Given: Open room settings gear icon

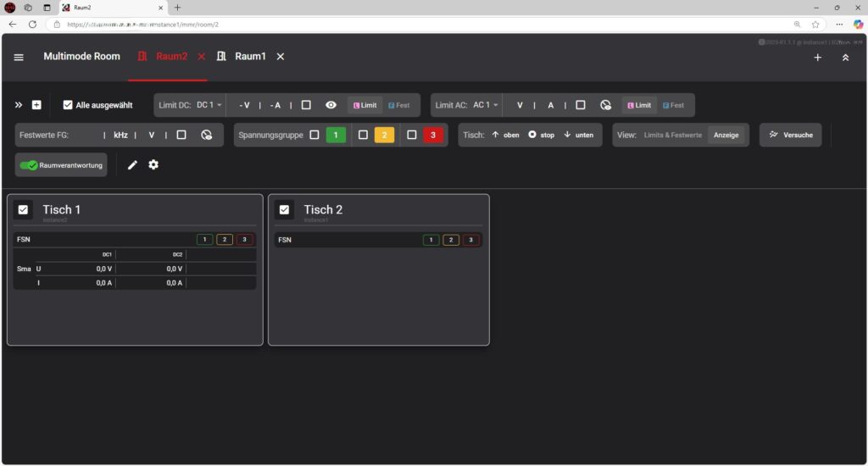Looking at the screenshot, I should click(x=153, y=164).
